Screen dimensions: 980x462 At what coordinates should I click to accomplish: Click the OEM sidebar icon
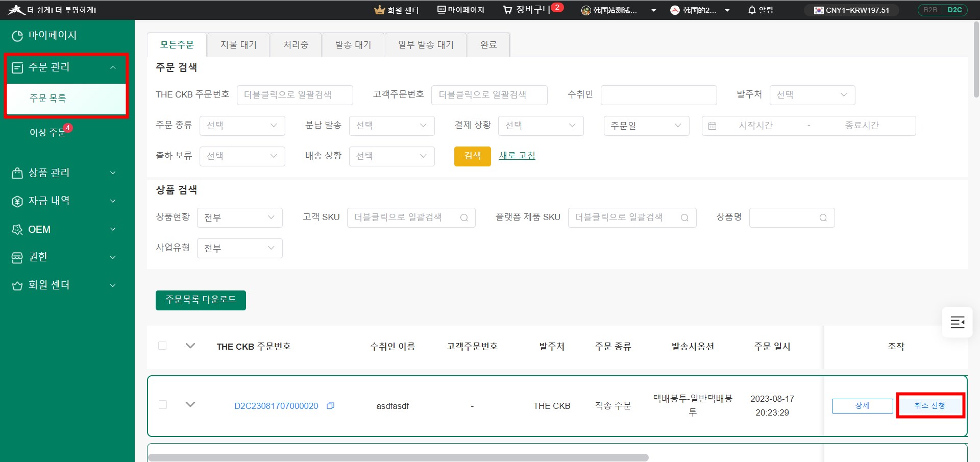pyautogui.click(x=17, y=230)
